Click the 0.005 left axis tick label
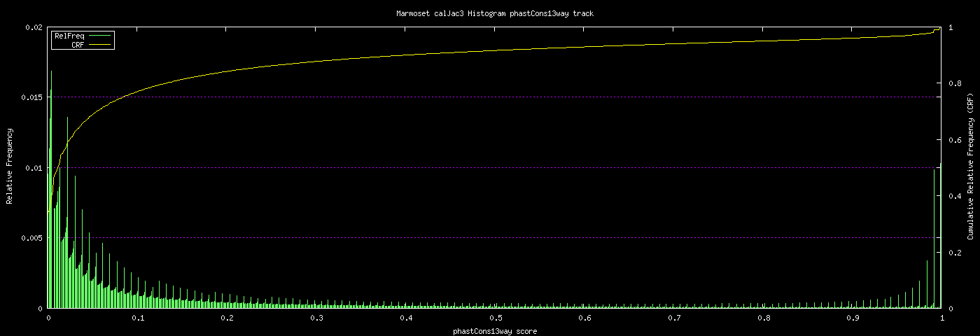The image size is (980, 336). (x=31, y=238)
